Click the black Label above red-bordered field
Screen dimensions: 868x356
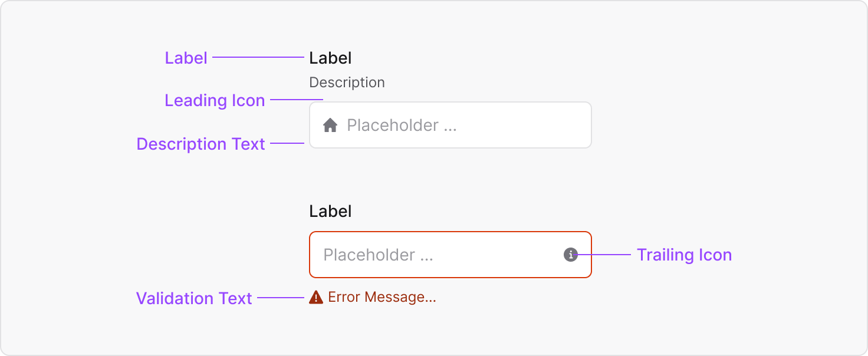pyautogui.click(x=330, y=211)
